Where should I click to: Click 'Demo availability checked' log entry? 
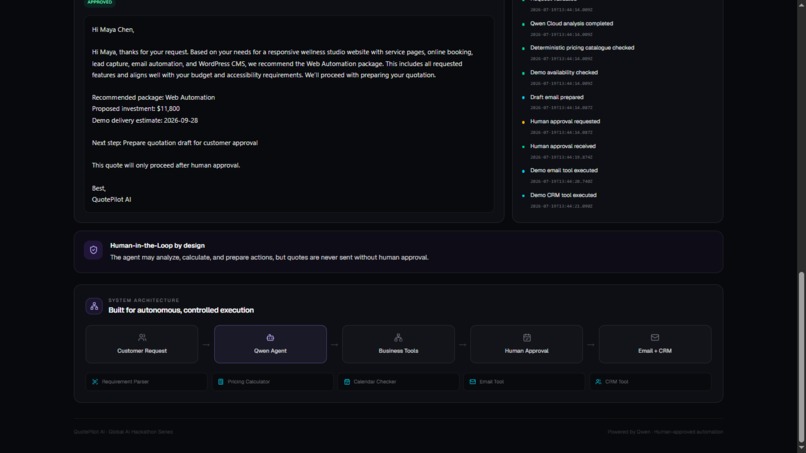[564, 73]
